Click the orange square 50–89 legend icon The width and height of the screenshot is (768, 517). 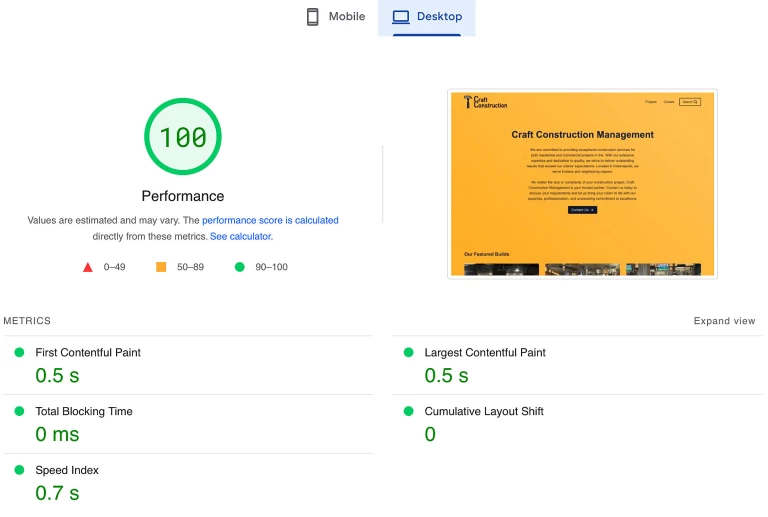click(161, 267)
